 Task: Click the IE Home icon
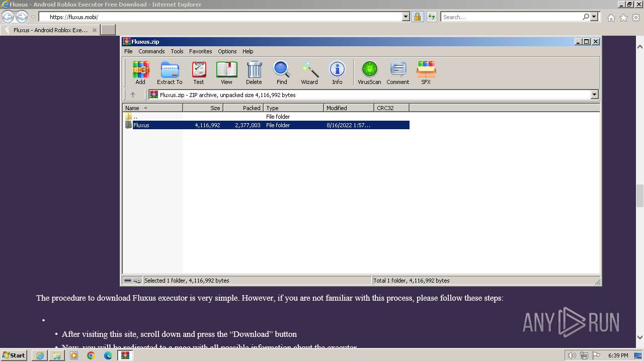tap(611, 18)
